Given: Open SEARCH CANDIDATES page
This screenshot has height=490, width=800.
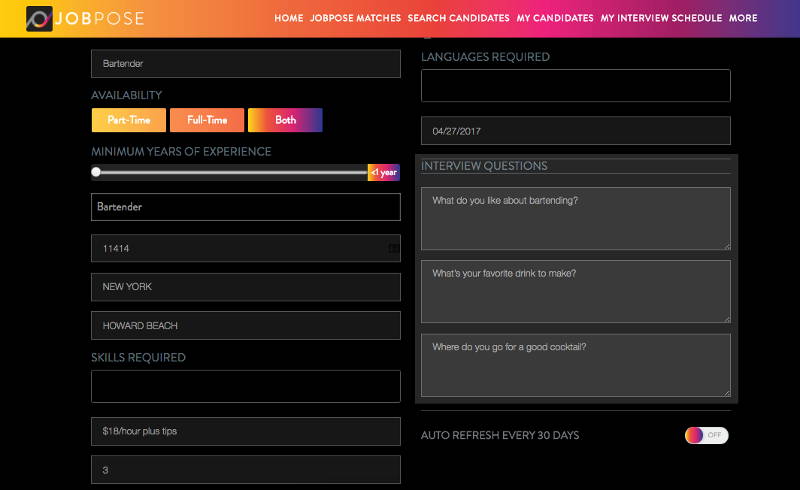Looking at the screenshot, I should (458, 18).
